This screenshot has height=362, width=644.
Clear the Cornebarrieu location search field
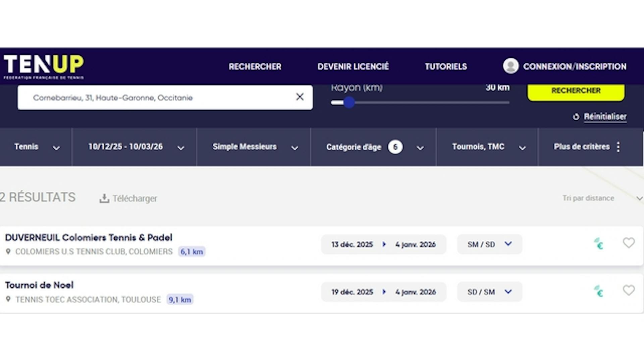[300, 97]
